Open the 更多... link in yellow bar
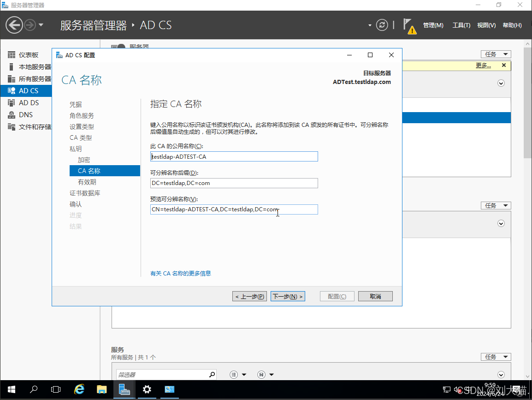Screen dimensions: 532x400 point(483,65)
